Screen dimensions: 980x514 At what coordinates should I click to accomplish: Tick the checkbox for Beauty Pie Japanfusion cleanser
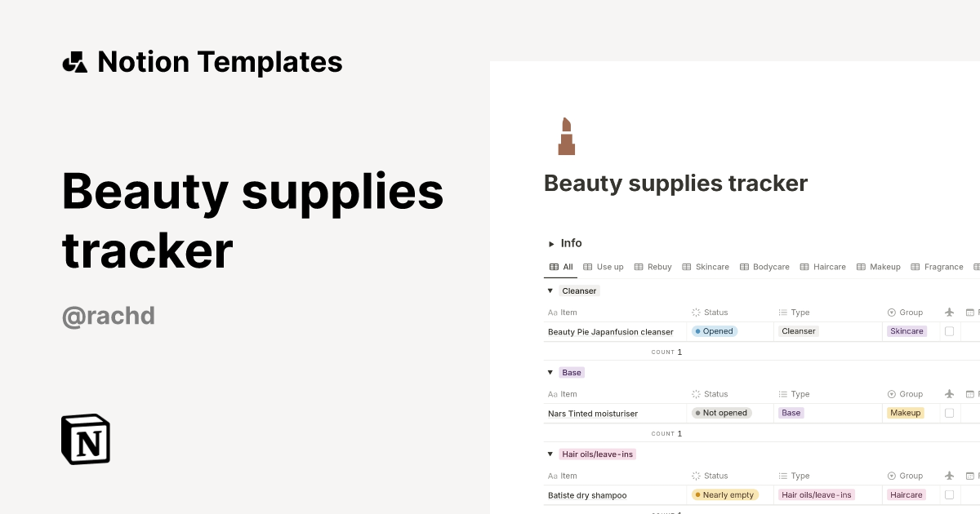pyautogui.click(x=949, y=331)
